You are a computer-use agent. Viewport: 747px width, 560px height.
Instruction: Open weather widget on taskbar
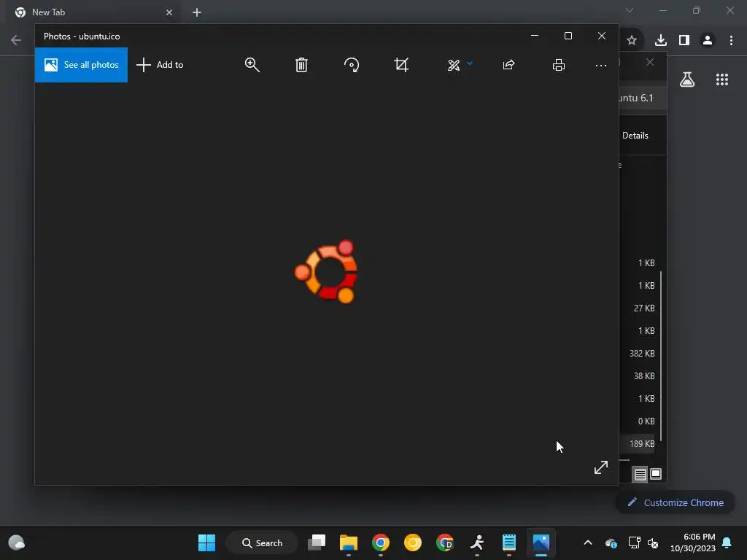17,542
